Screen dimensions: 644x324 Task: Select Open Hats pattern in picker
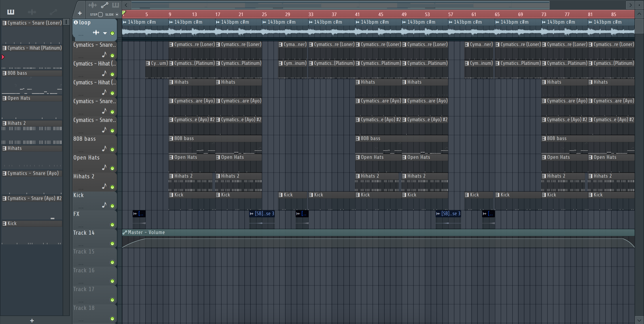pyautogui.click(x=32, y=98)
